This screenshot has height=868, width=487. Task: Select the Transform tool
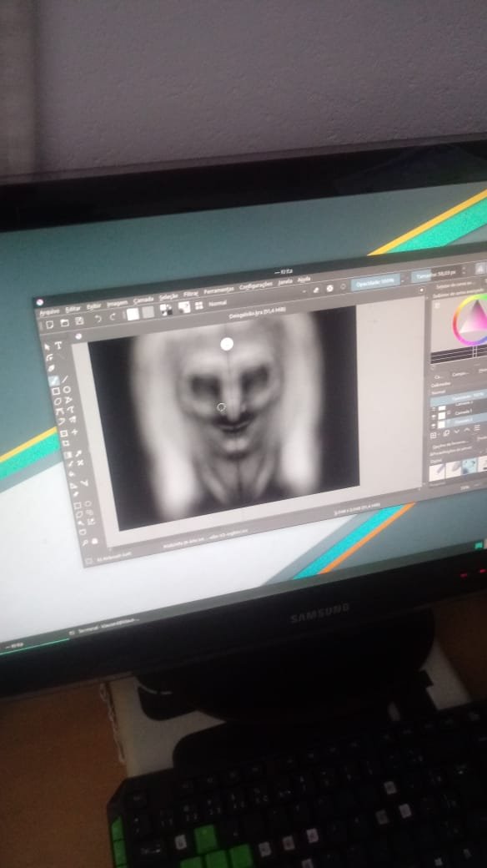63,433
